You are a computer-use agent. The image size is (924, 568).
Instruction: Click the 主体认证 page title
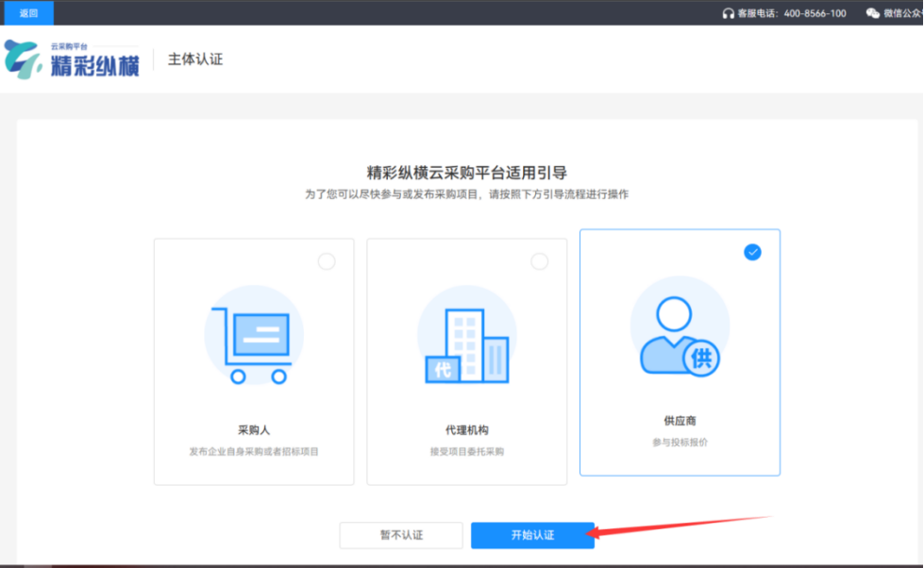[195, 59]
